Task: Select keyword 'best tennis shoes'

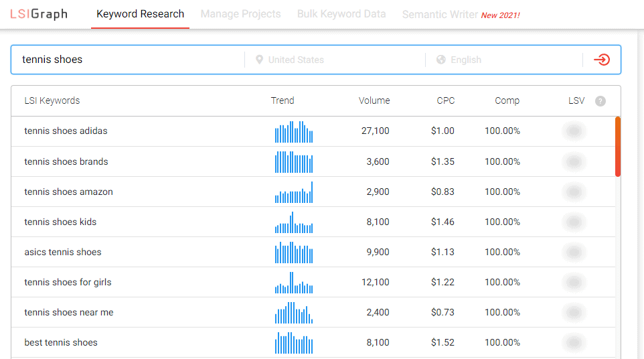Action: pos(61,342)
